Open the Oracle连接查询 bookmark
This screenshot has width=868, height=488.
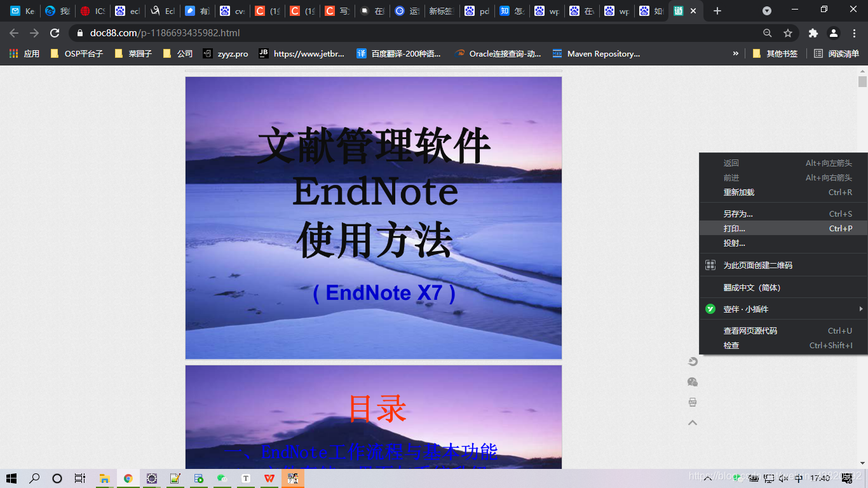pos(498,54)
